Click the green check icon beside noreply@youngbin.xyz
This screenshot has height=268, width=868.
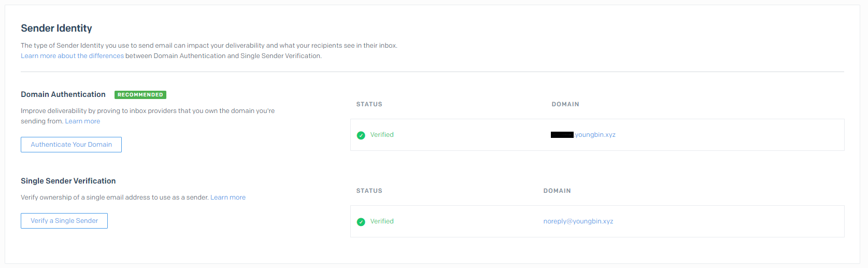[x=361, y=222]
